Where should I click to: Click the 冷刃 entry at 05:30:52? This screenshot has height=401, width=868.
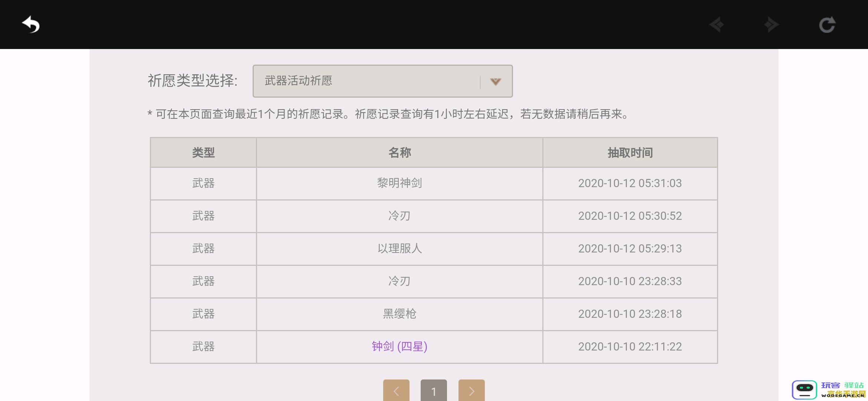400,216
